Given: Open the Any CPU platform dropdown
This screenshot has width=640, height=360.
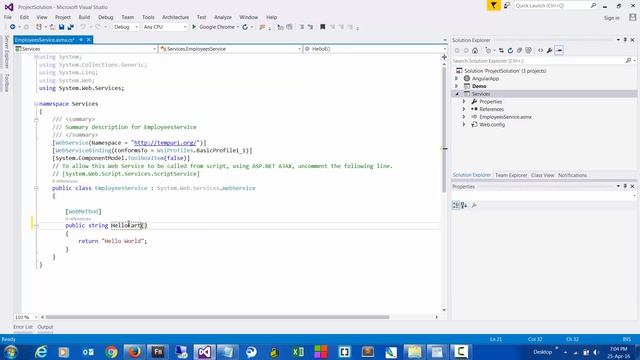Looking at the screenshot, I should (x=165, y=27).
